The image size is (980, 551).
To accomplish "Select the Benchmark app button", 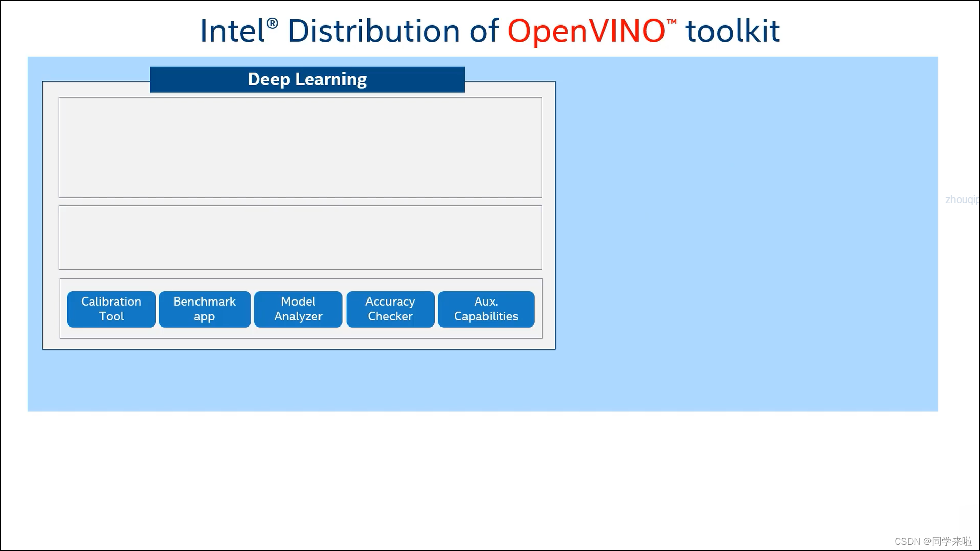I will point(205,309).
